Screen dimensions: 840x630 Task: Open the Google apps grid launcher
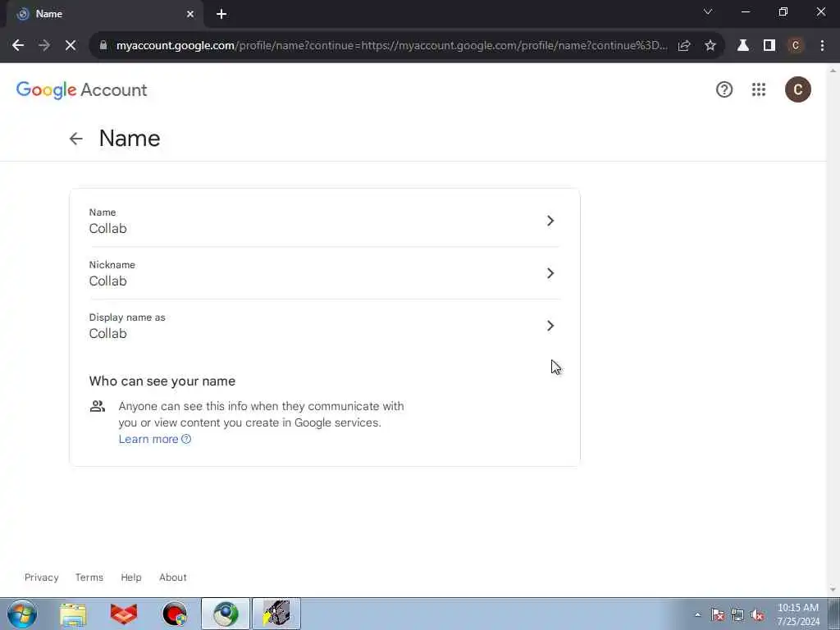[759, 89]
